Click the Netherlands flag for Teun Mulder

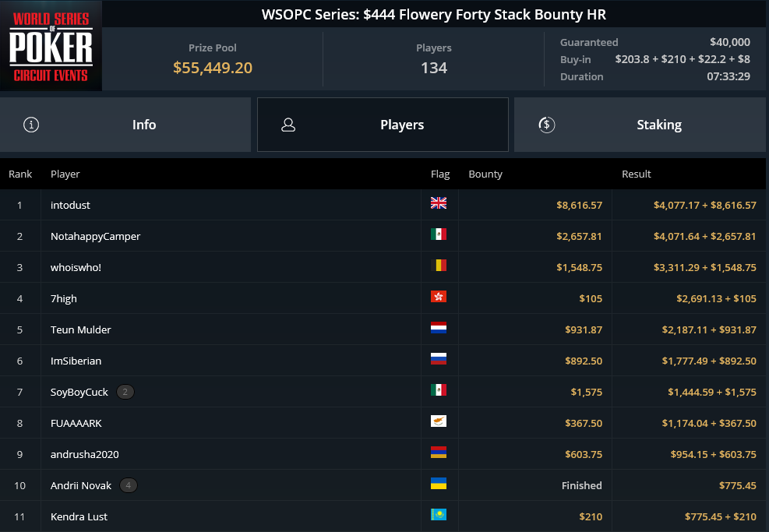tap(439, 328)
